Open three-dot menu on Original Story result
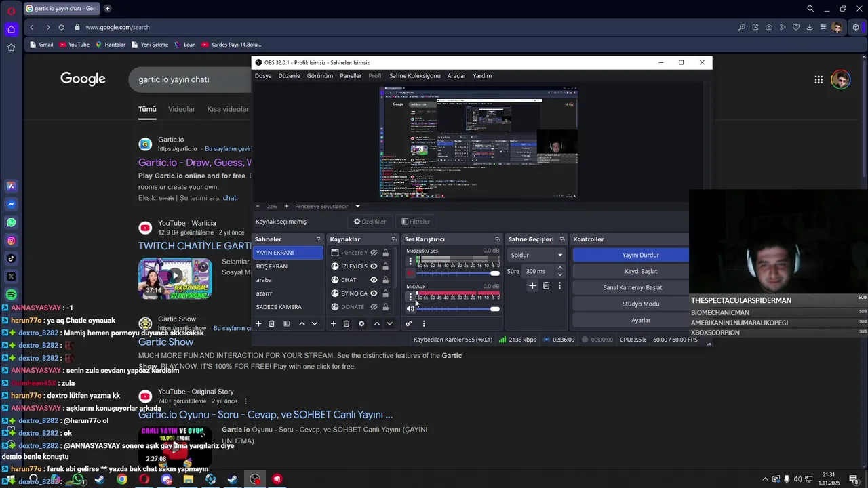This screenshot has width=868, height=488. pyautogui.click(x=245, y=401)
